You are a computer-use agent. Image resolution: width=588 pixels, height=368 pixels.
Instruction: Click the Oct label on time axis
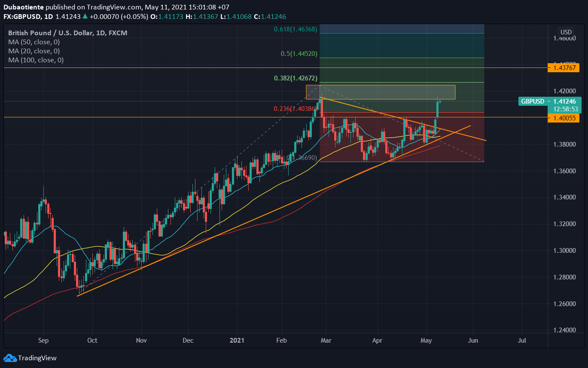click(92, 340)
